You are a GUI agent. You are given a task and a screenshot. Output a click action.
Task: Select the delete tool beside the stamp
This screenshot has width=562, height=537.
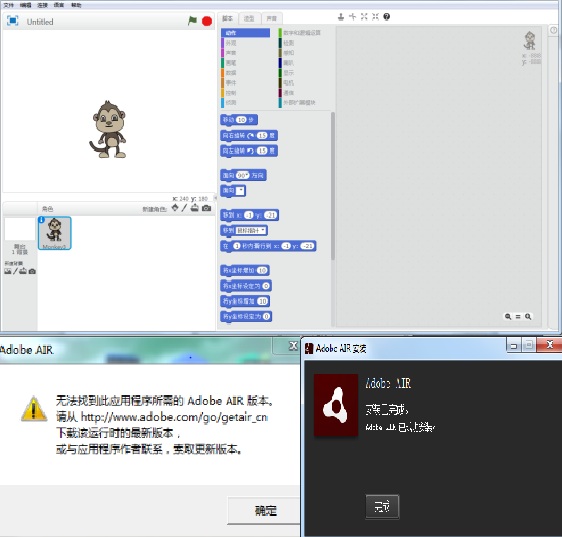pyautogui.click(x=353, y=17)
